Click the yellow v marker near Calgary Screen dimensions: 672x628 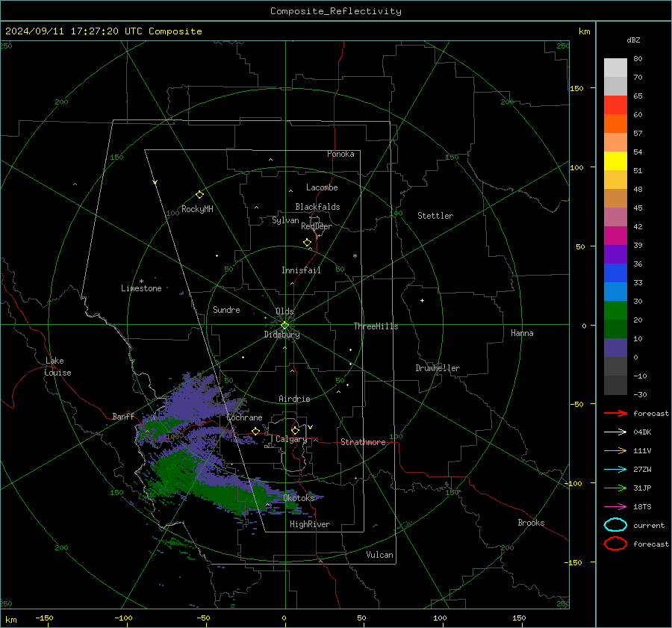(x=310, y=427)
